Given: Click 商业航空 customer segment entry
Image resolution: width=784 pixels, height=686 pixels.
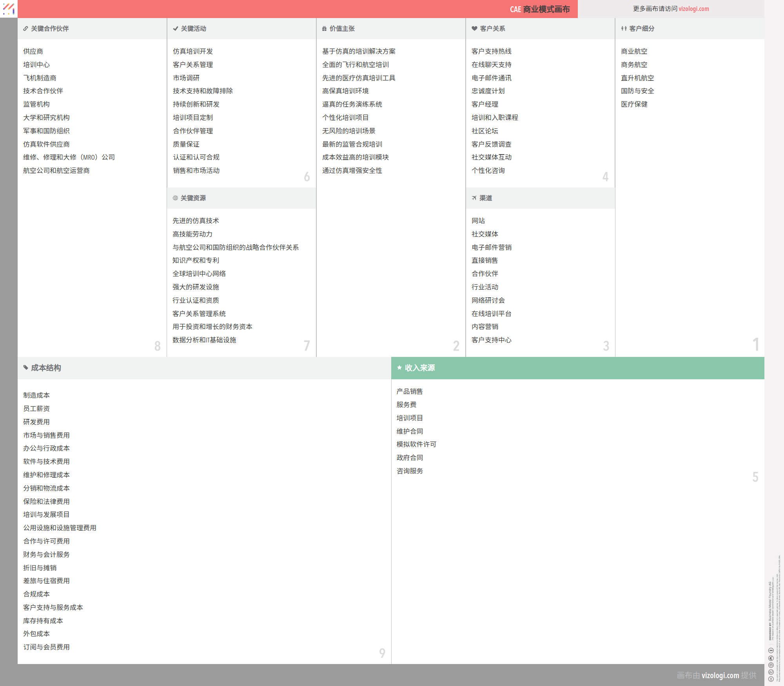Looking at the screenshot, I should pos(634,51).
